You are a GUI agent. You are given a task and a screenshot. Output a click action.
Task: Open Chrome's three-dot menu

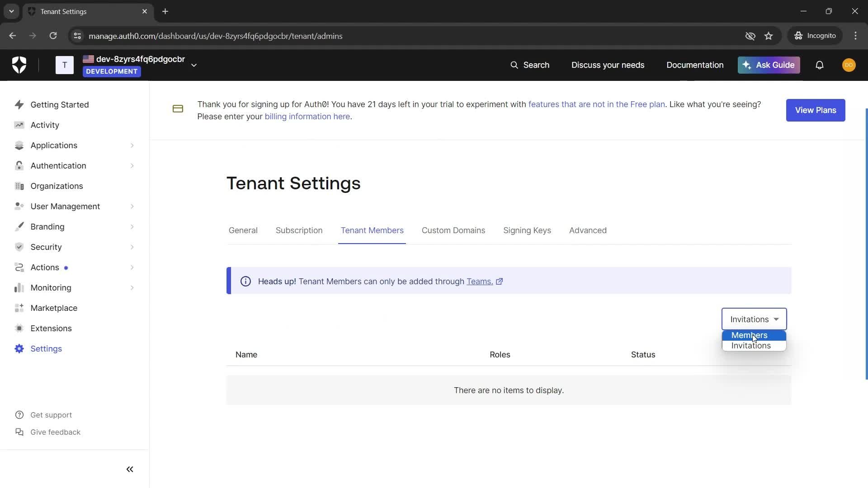pyautogui.click(x=855, y=36)
